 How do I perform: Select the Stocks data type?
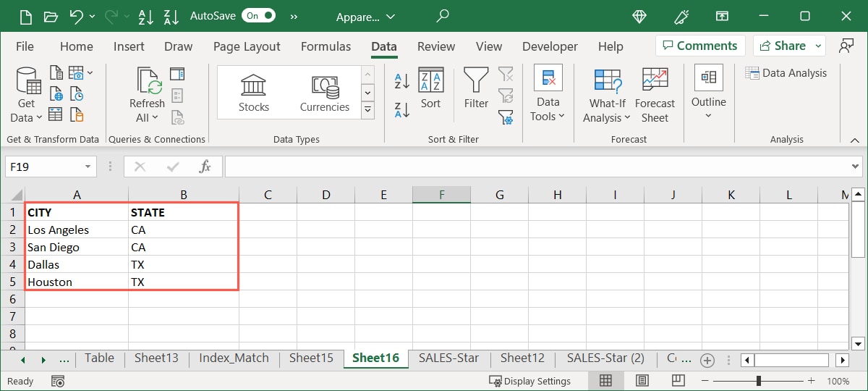tap(254, 93)
